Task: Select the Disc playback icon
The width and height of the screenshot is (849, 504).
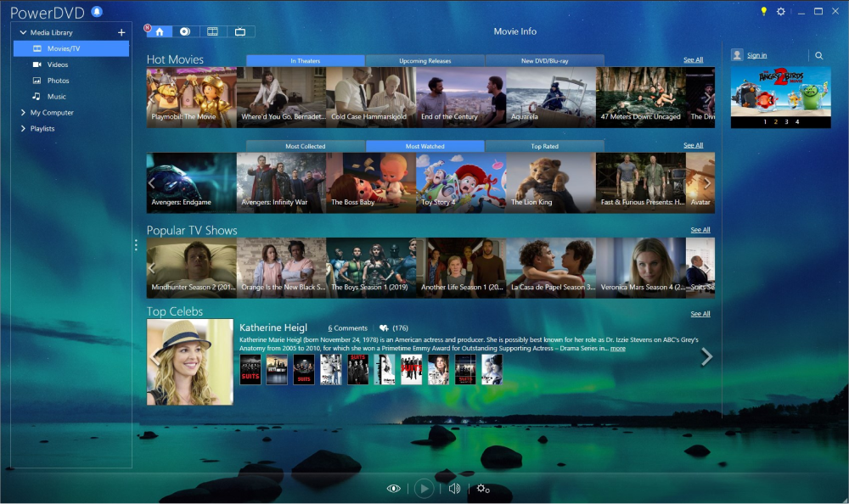Action: [185, 31]
